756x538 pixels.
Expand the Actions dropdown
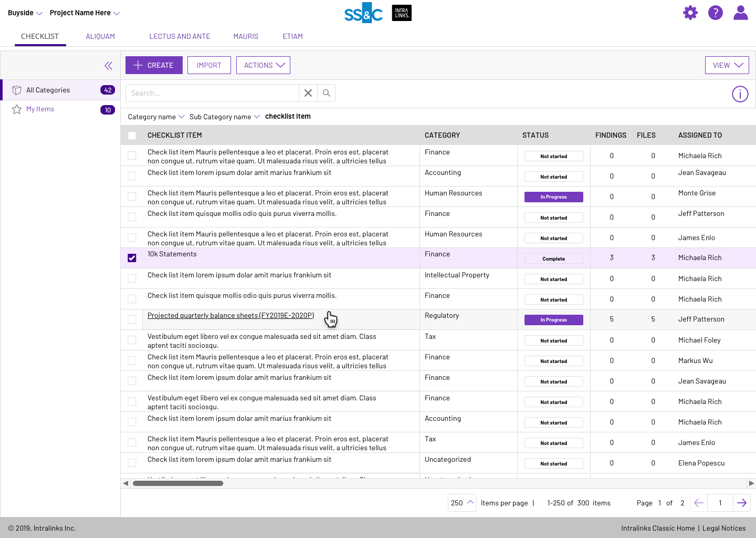pyautogui.click(x=263, y=65)
